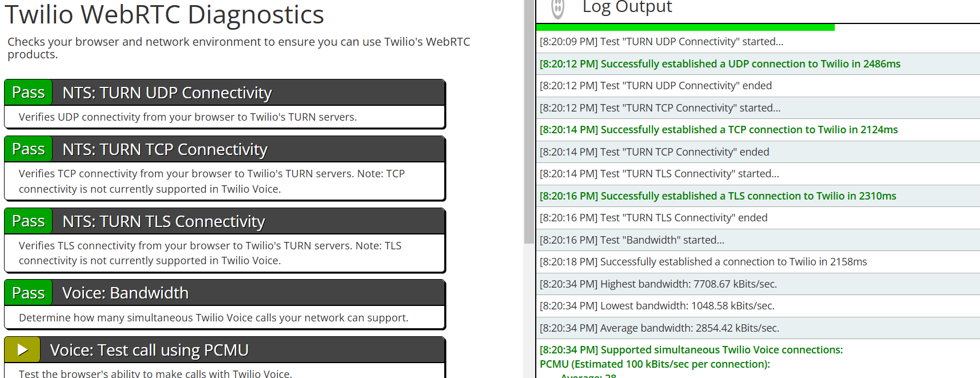The image size is (980, 378).
Task: Open the NTS: TURN TCP Connectivity test header
Action: (x=225, y=149)
